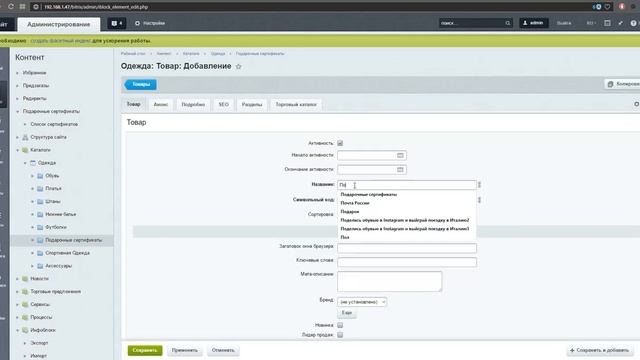This screenshot has width=640, height=360.
Task: Open the admin user profile button
Action: click(533, 23)
